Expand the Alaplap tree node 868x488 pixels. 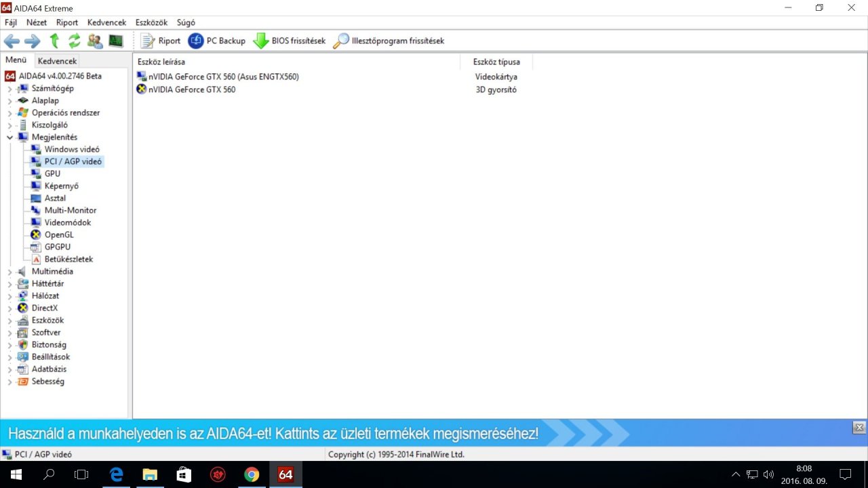(9, 101)
